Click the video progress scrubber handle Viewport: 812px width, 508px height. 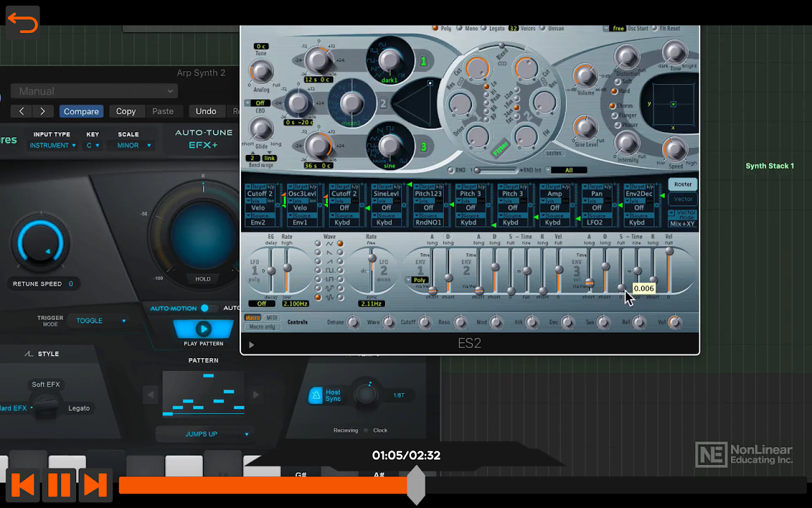point(416,485)
